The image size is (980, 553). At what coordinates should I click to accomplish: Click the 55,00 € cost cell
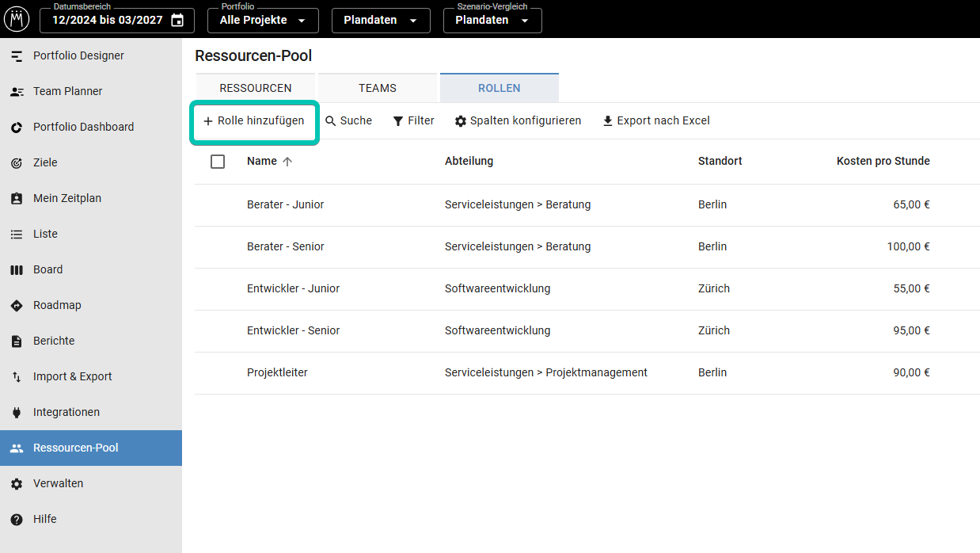tap(911, 289)
